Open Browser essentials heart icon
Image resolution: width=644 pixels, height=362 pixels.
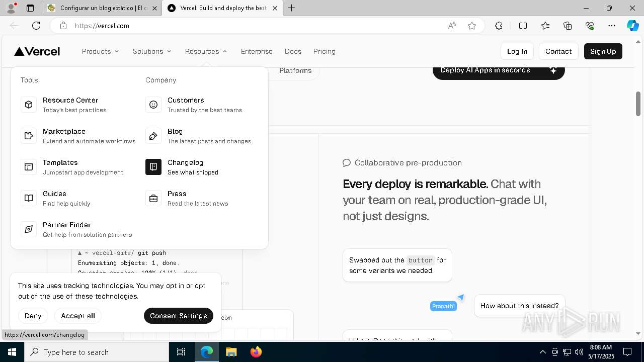pyautogui.click(x=590, y=26)
